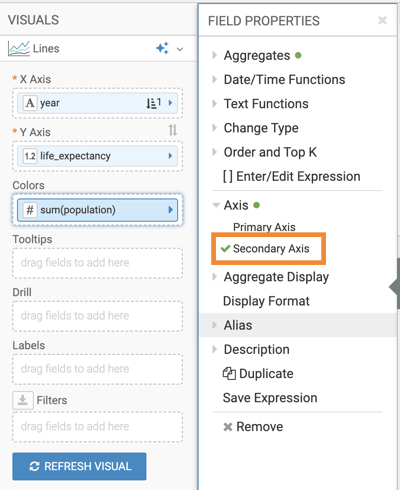Click the sort order icon on year field
Image resolution: width=400 pixels, height=490 pixels.
pos(153,103)
